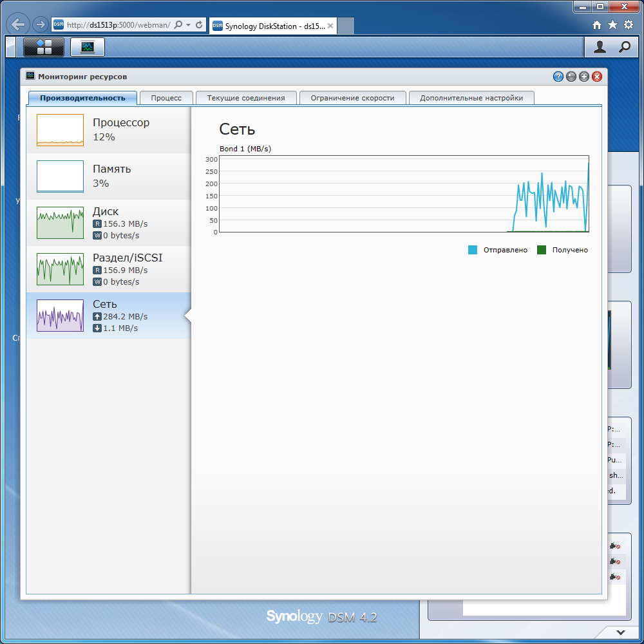Expand the address bar search dropdown arrow
Viewport: 644px width, 644px height.
click(188, 25)
